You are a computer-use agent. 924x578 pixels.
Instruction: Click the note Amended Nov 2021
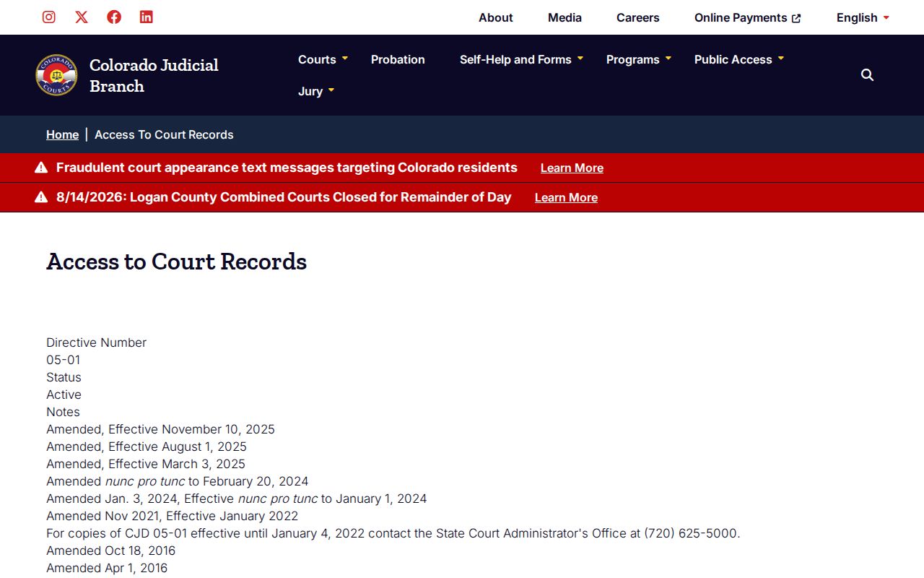(x=173, y=516)
